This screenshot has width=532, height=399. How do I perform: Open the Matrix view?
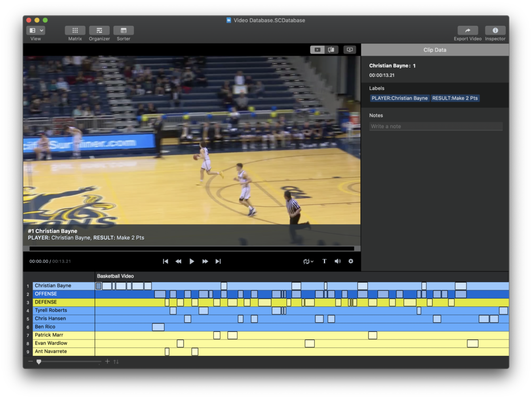[74, 31]
